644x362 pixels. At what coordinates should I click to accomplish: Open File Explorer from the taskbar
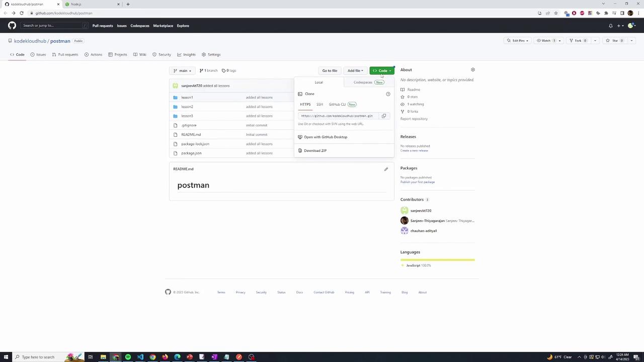103,357
